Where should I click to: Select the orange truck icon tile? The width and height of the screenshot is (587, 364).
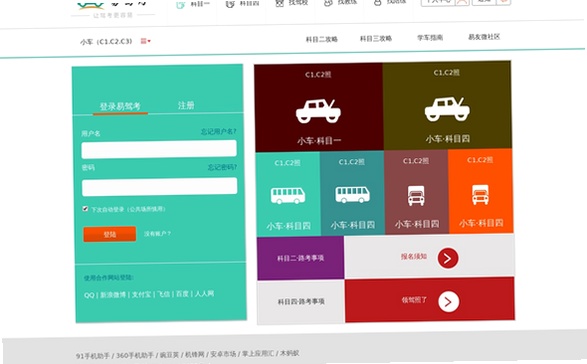(481, 191)
